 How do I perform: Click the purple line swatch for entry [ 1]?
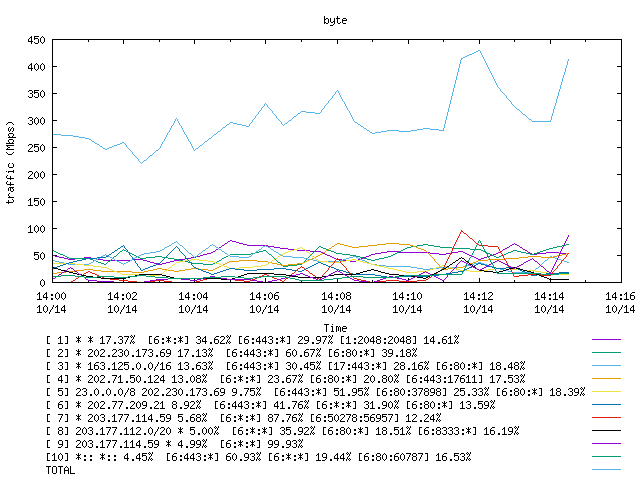(x=606, y=340)
